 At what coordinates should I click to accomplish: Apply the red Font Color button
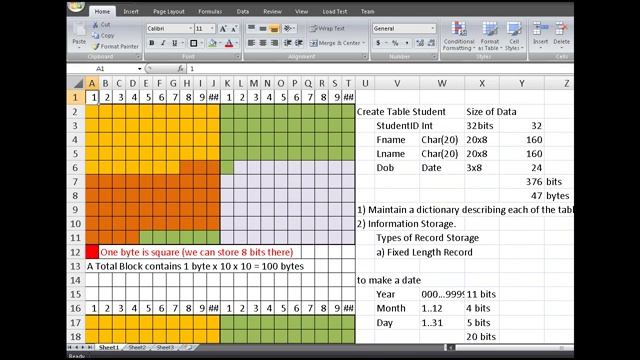(x=229, y=43)
